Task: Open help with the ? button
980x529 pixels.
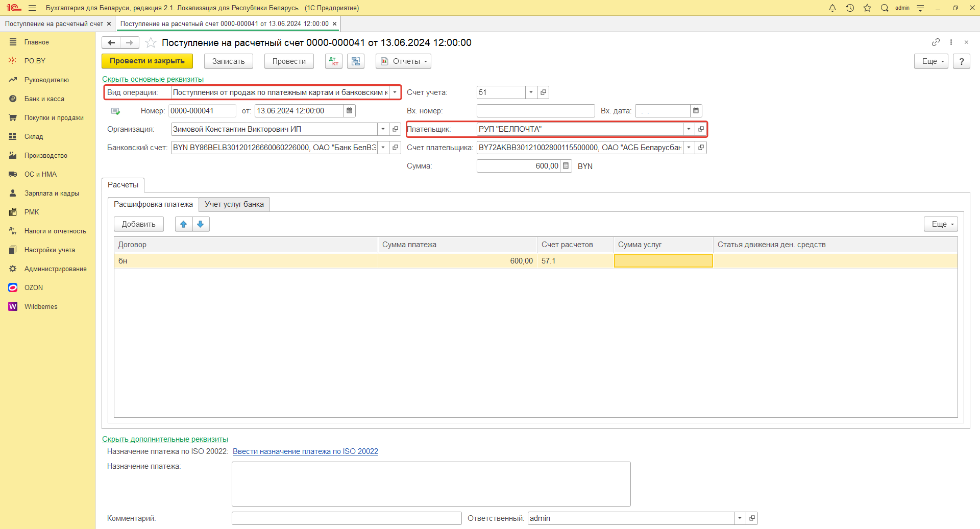Action: pyautogui.click(x=962, y=61)
